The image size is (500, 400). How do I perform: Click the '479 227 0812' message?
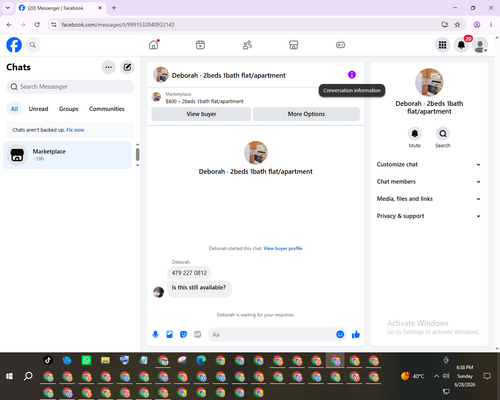point(189,273)
